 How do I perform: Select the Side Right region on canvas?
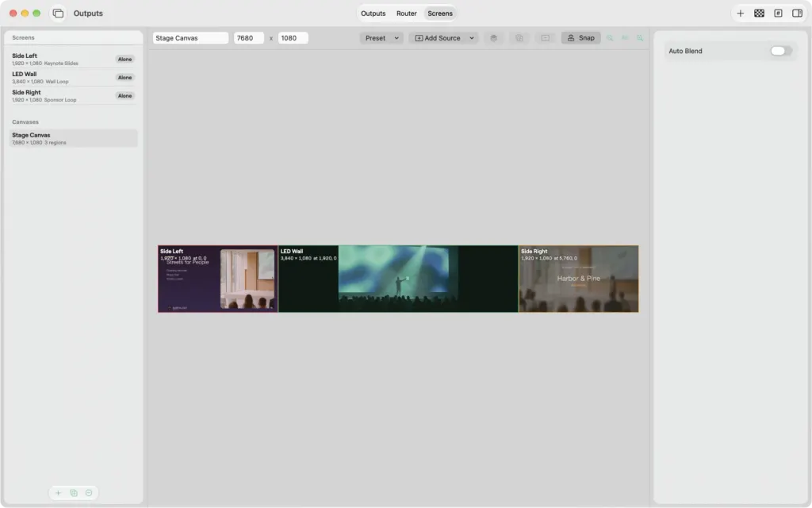[x=578, y=279]
